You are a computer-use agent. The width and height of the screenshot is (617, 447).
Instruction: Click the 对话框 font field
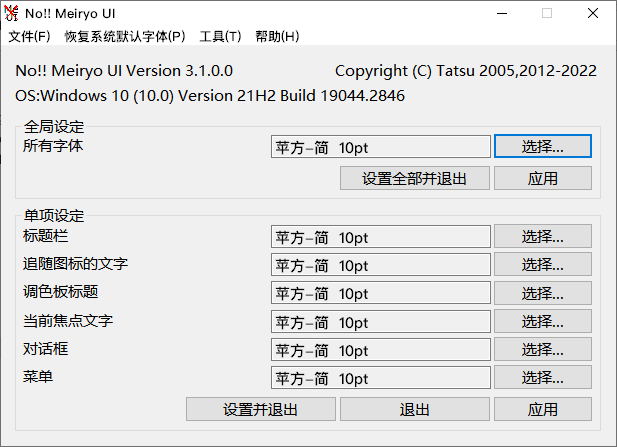[381, 349]
